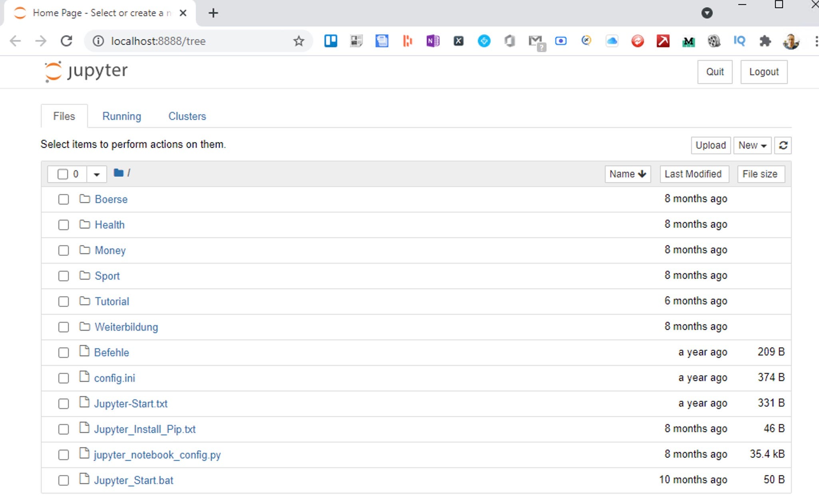819x504 pixels.
Task: Sort files by Name column
Action: coord(627,174)
